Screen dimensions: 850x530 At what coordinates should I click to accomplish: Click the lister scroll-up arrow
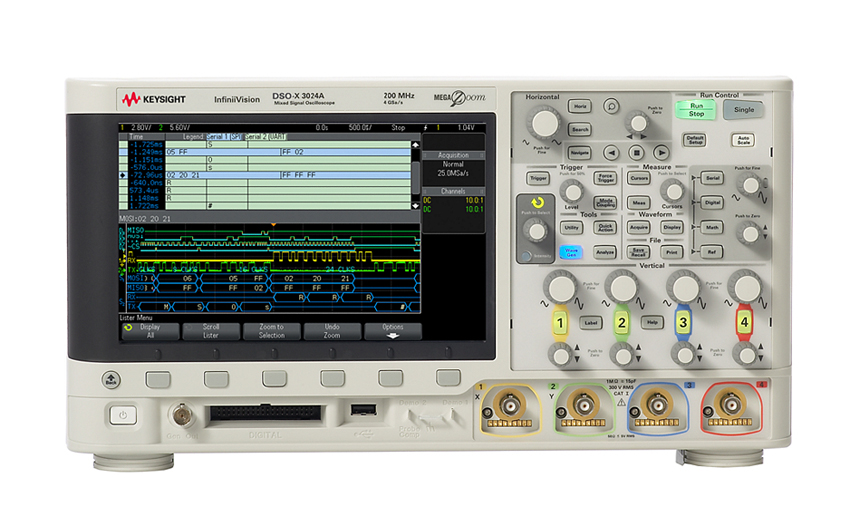tap(416, 145)
